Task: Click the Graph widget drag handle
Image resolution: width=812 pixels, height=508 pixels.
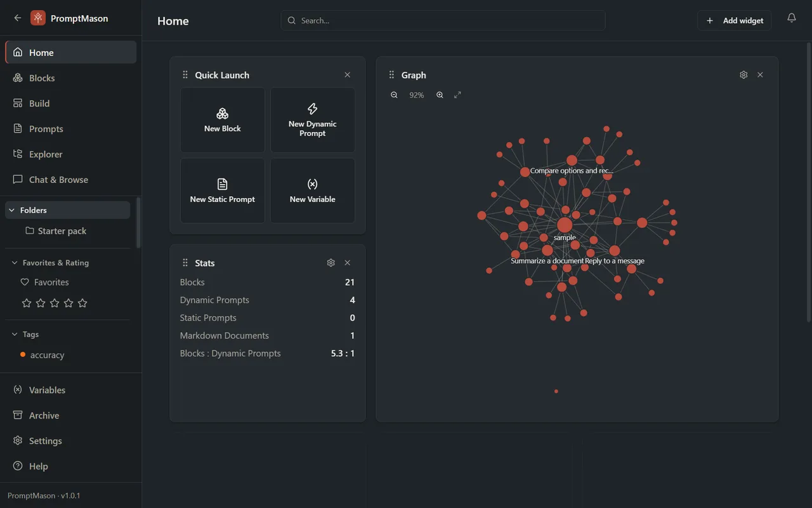Action: pos(391,75)
